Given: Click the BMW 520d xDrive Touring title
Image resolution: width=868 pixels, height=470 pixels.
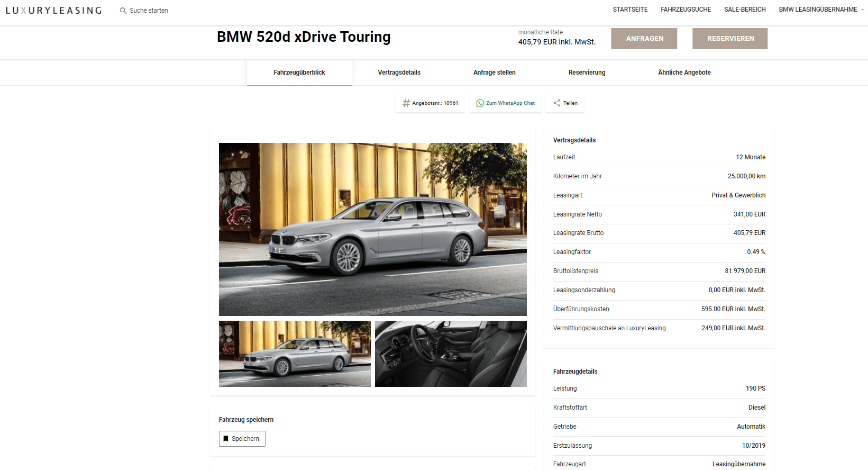Looking at the screenshot, I should tap(304, 37).
